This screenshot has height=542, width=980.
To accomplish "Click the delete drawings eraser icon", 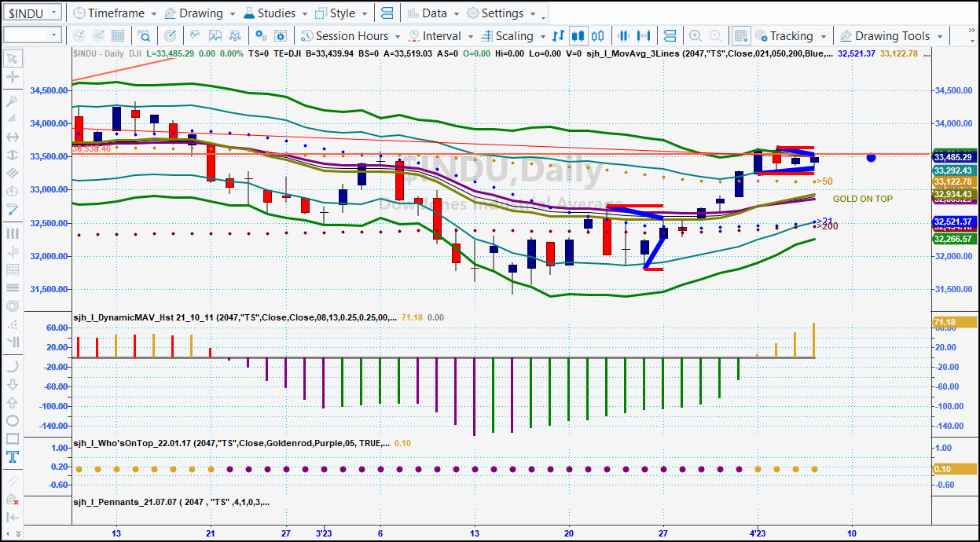I will click(x=13, y=500).
